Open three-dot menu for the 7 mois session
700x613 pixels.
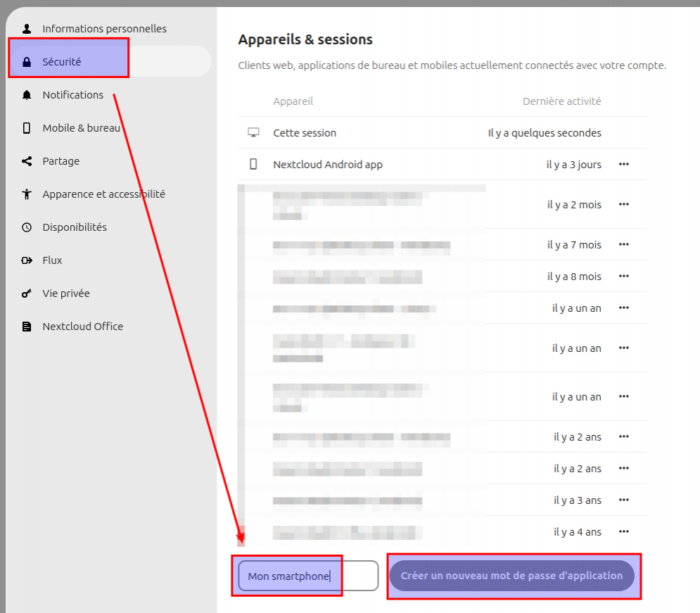pyautogui.click(x=623, y=245)
